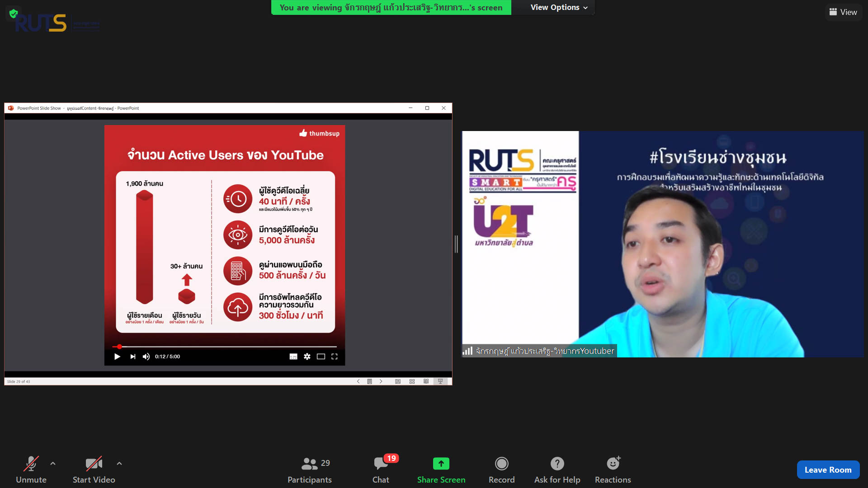Open video options arrow beside Start Video
The image size is (868, 488).
[x=119, y=464]
